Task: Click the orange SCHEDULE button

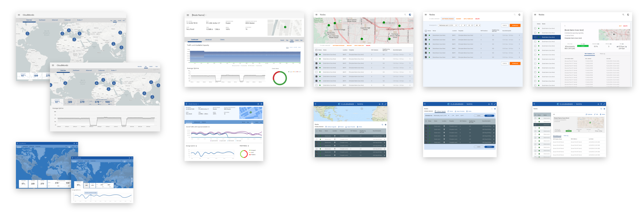Action: [x=516, y=25]
